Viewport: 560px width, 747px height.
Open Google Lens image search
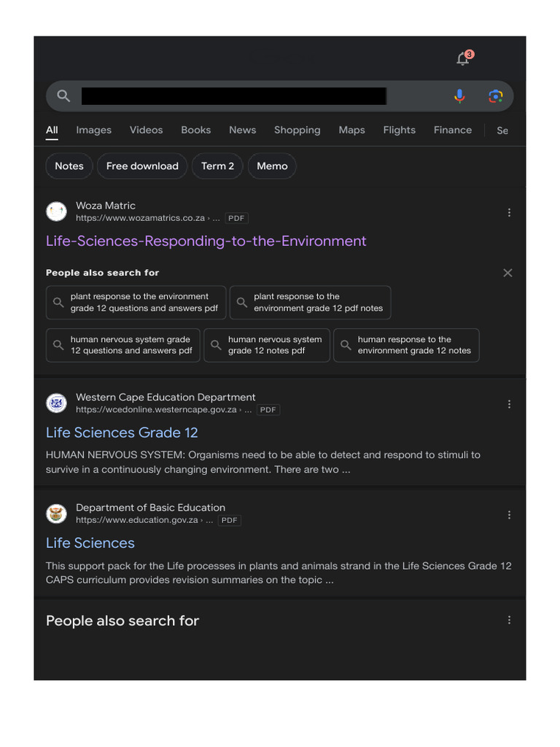click(x=495, y=96)
